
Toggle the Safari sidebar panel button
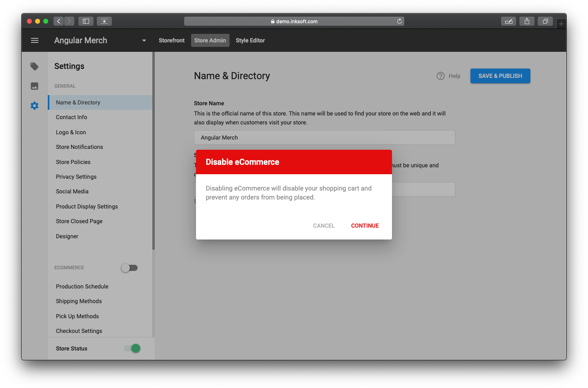(86, 21)
